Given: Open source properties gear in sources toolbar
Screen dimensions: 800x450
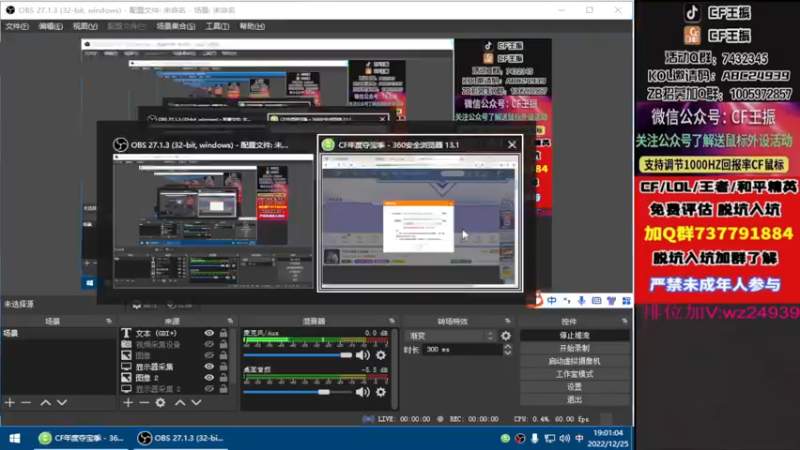Looking at the screenshot, I should point(161,403).
